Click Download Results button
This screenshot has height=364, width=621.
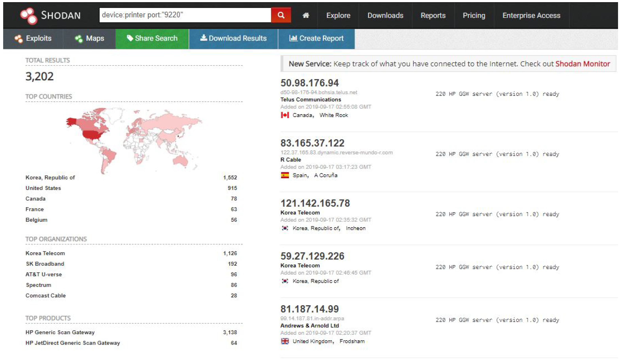coord(233,39)
